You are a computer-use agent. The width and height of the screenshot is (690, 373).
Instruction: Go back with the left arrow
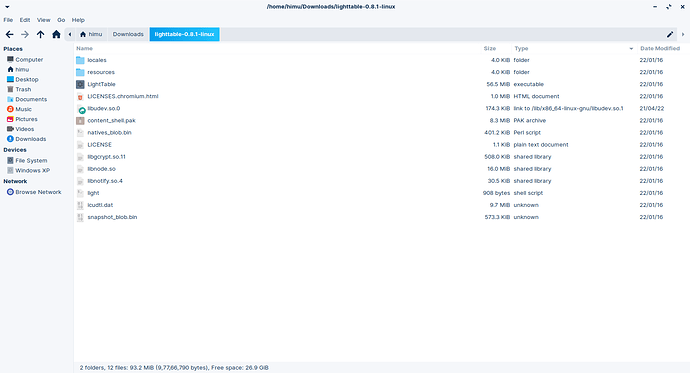(10, 34)
